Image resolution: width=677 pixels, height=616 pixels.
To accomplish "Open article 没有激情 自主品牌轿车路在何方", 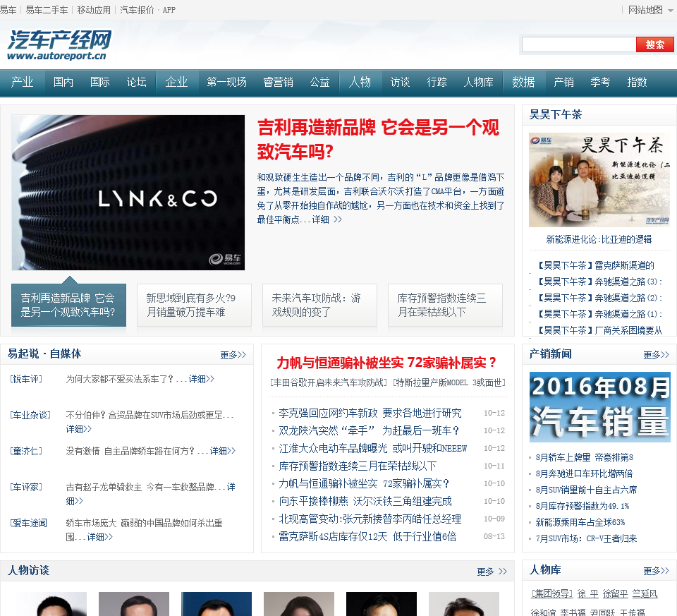I will coord(130,451).
